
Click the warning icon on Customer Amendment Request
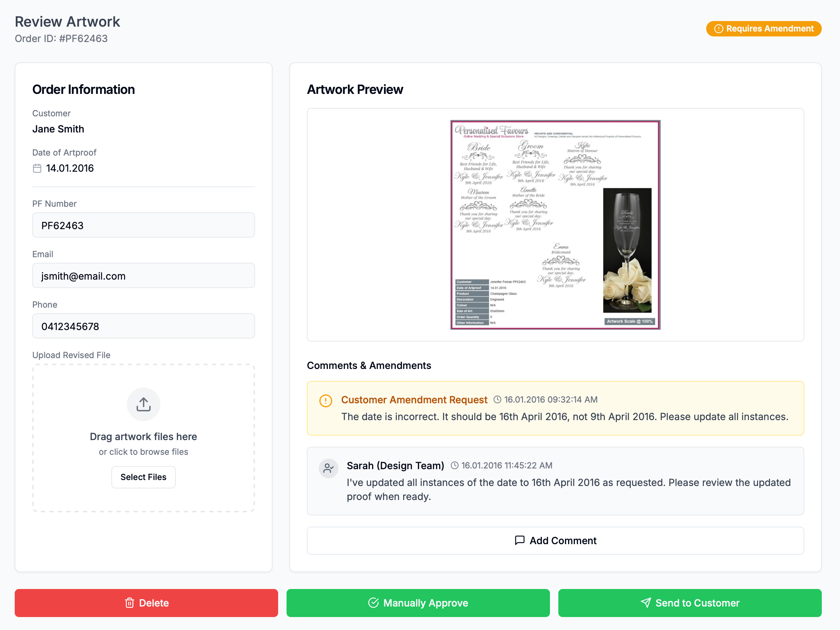(325, 400)
